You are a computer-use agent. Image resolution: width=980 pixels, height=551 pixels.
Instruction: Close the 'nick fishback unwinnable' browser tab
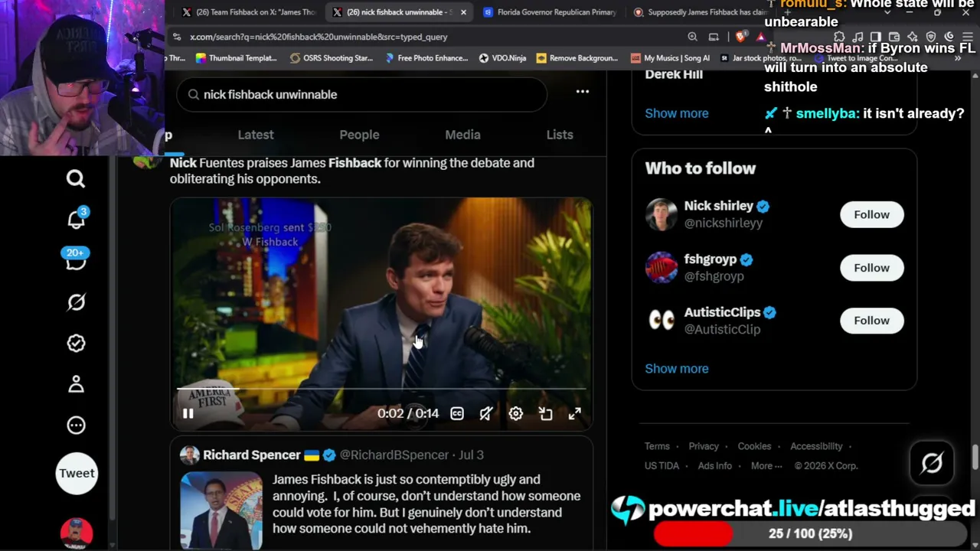click(x=463, y=12)
